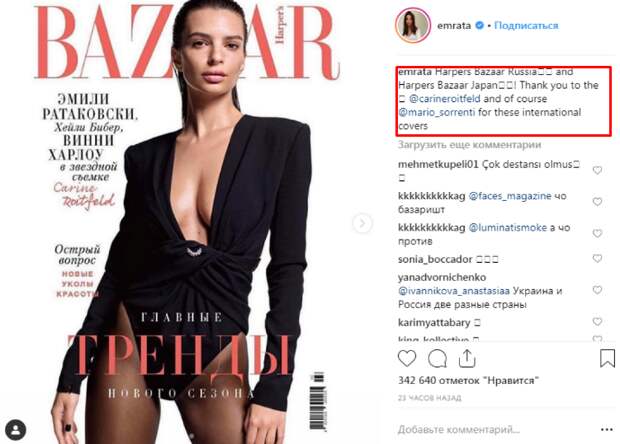
Task: Like the @faces_magazine comment heart
Action: [597, 202]
